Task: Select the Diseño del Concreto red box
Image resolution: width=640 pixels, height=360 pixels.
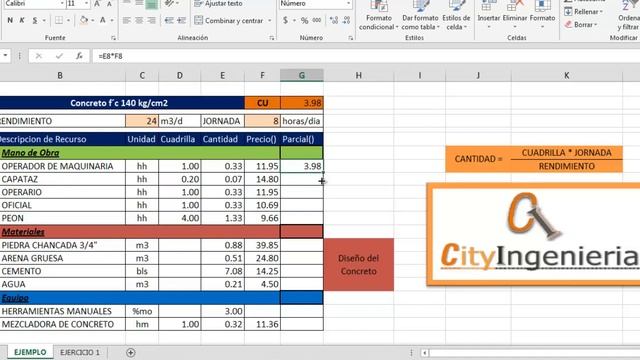Action: click(x=359, y=264)
